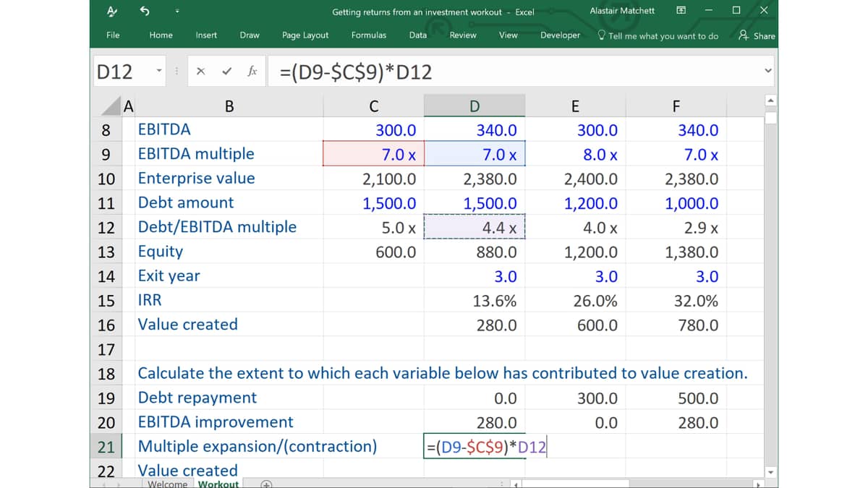Click Value created 600.0 in row 16

575,325
